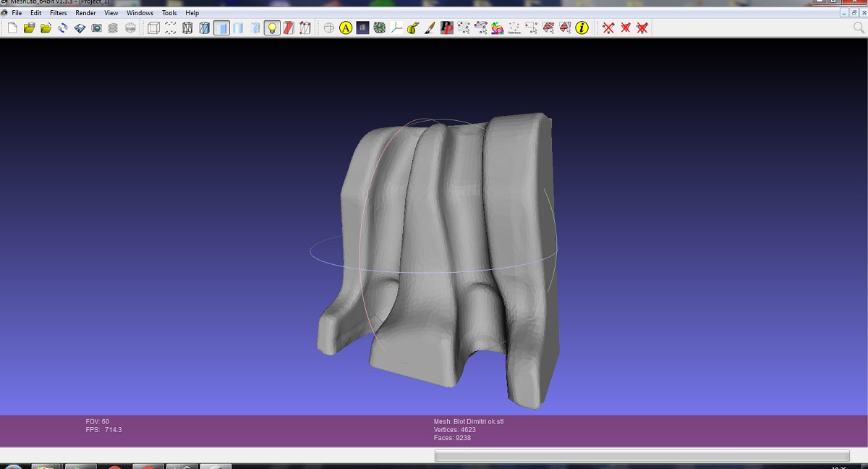This screenshot has height=469, width=868.
Task: Switch to Bounding Box render mode
Action: point(153,28)
